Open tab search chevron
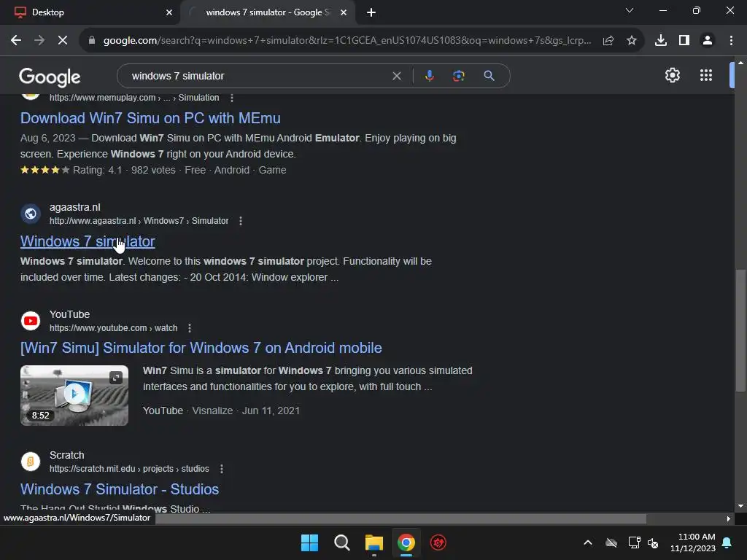 pyautogui.click(x=630, y=10)
